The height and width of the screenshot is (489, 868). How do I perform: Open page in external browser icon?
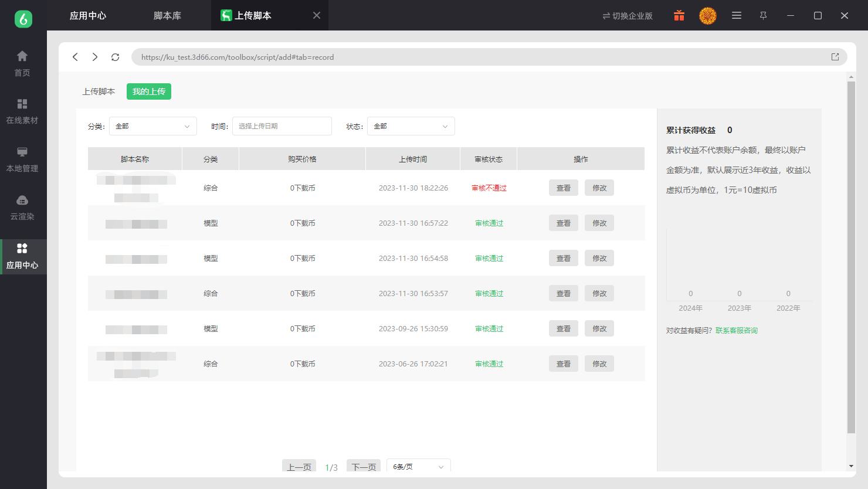tap(835, 57)
